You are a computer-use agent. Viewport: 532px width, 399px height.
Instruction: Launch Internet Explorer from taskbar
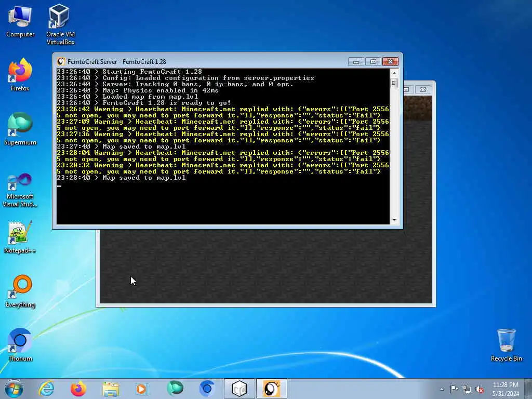[46, 389]
